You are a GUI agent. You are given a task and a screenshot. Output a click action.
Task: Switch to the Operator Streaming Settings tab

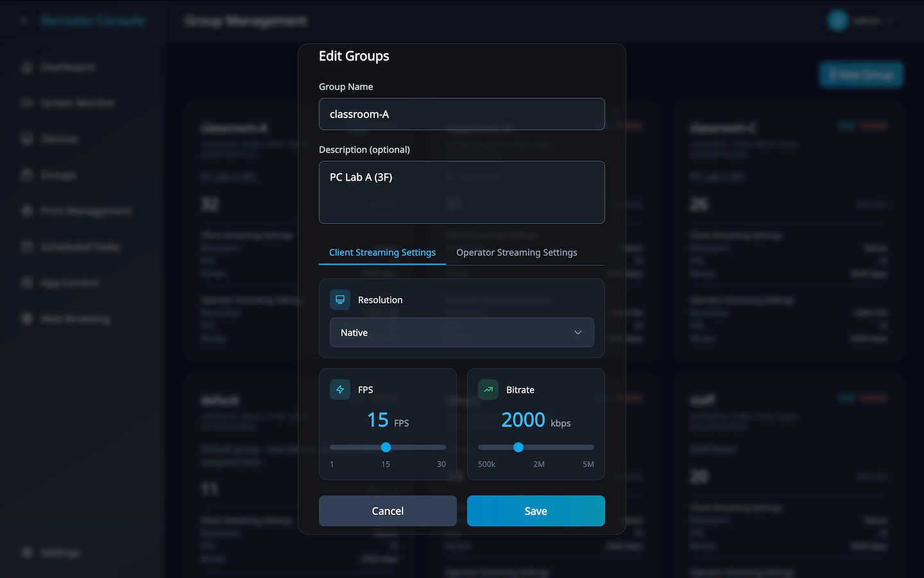517,252
